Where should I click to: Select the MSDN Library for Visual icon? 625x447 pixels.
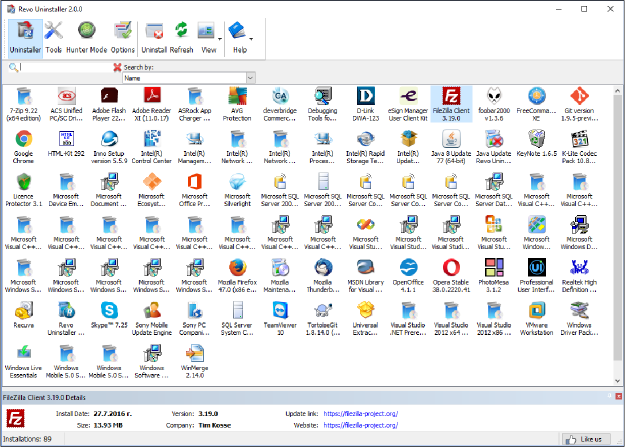(366, 276)
